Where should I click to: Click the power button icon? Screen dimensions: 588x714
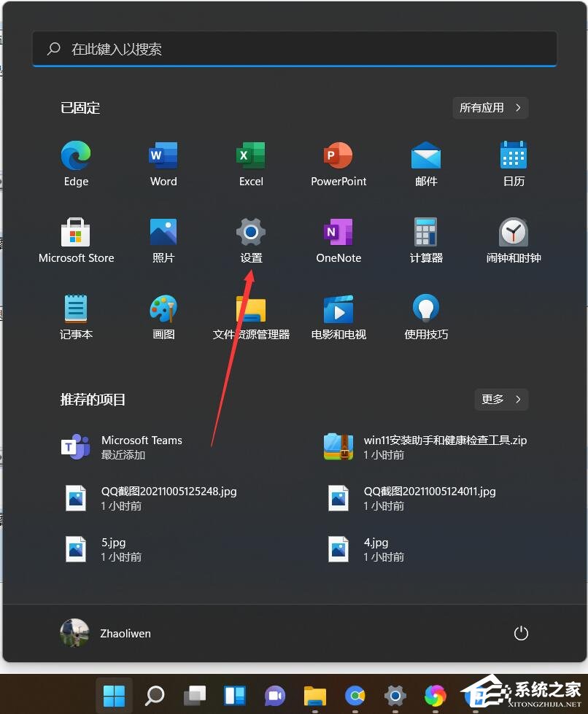(521, 633)
